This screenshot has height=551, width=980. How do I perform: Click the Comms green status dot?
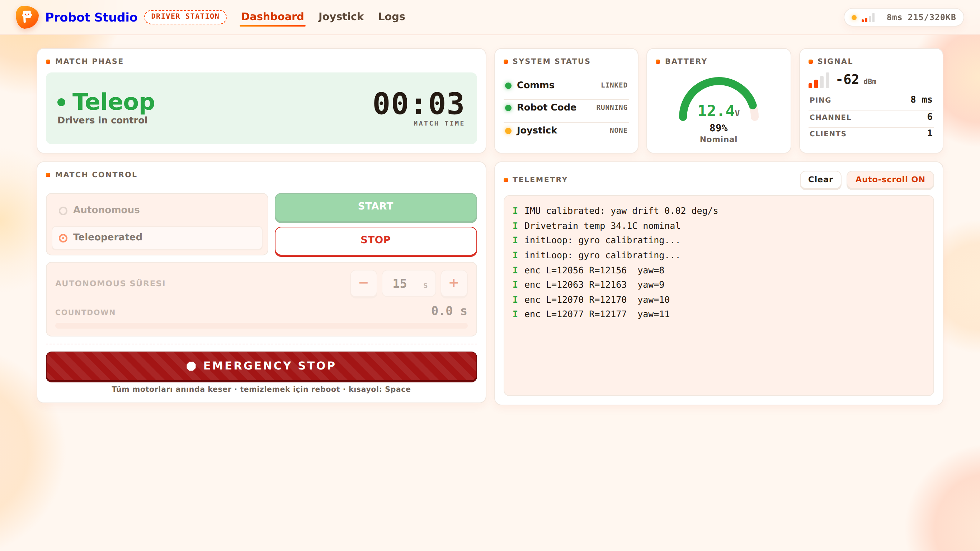508,86
